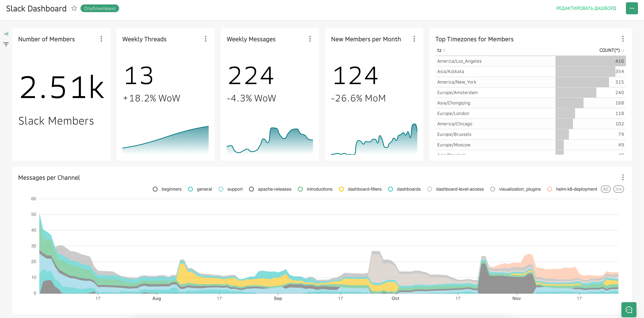Open the filters icon in the left sidebar
This screenshot has width=644, height=318.
6,44
